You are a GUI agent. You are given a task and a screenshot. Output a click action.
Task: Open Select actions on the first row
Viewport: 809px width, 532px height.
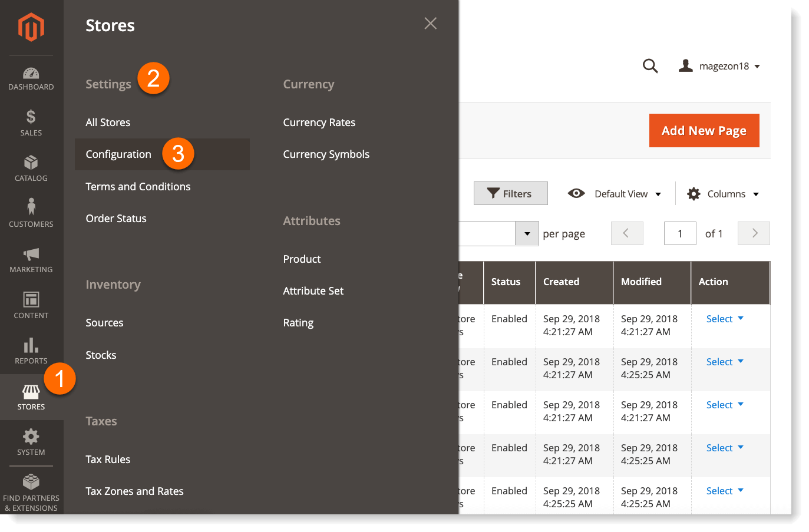click(724, 319)
